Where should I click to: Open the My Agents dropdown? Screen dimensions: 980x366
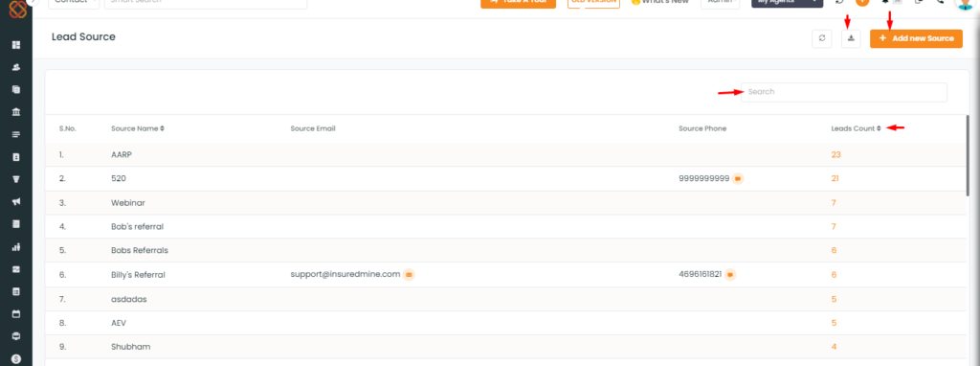(787, 2)
